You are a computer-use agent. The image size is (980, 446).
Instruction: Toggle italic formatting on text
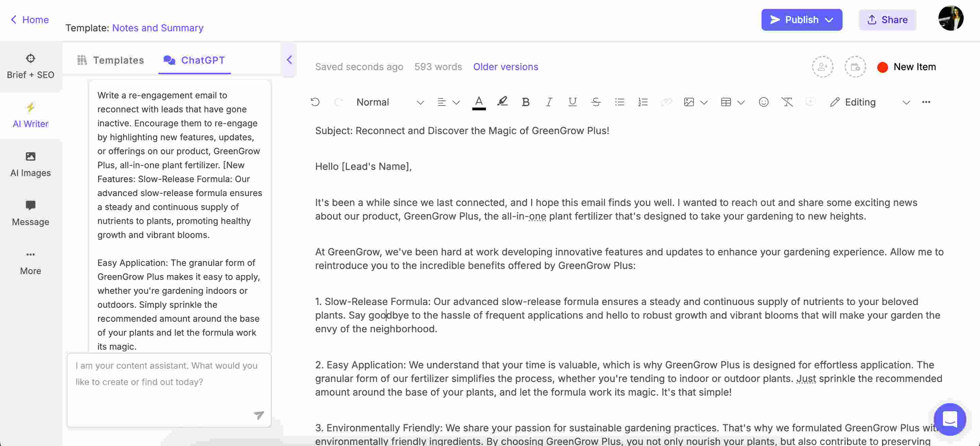[x=548, y=102]
